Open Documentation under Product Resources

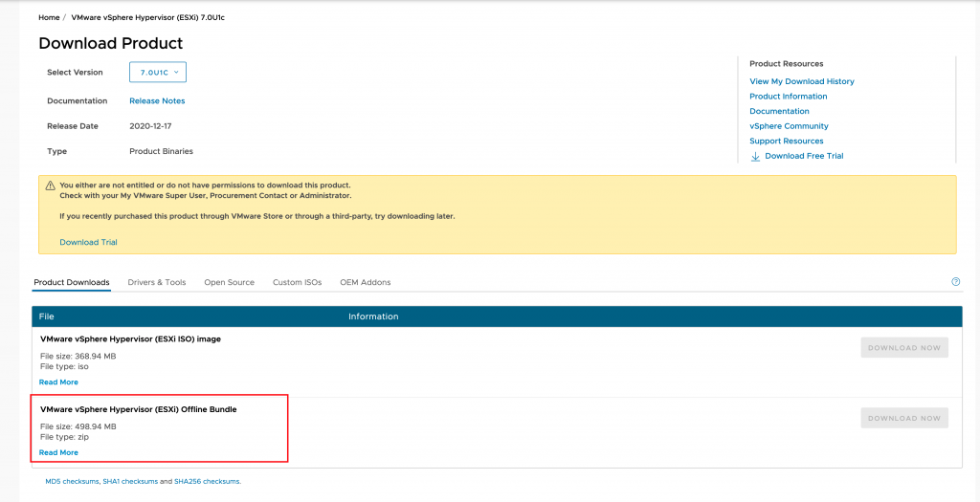[x=779, y=111]
